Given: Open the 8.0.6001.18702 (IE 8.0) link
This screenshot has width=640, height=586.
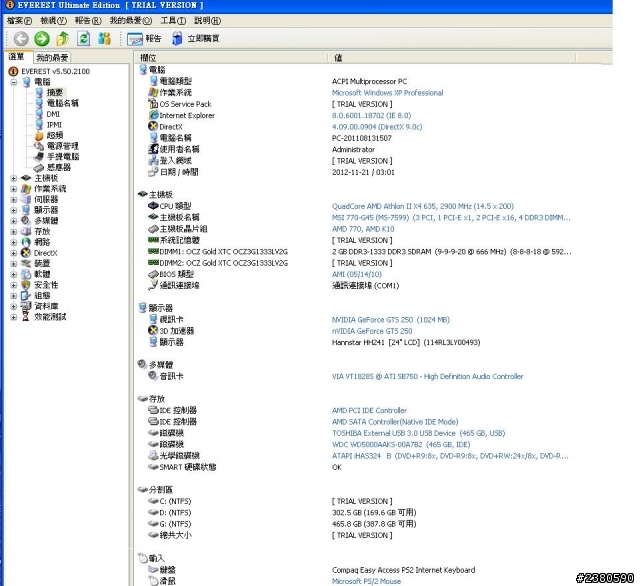Looking at the screenshot, I should pyautogui.click(x=371, y=115).
